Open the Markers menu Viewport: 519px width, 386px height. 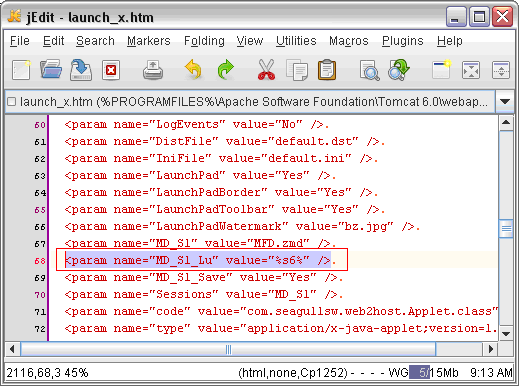[149, 41]
